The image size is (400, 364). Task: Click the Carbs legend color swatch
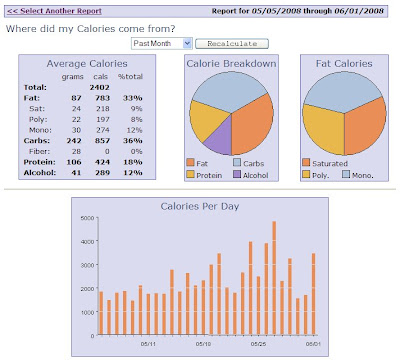point(237,163)
